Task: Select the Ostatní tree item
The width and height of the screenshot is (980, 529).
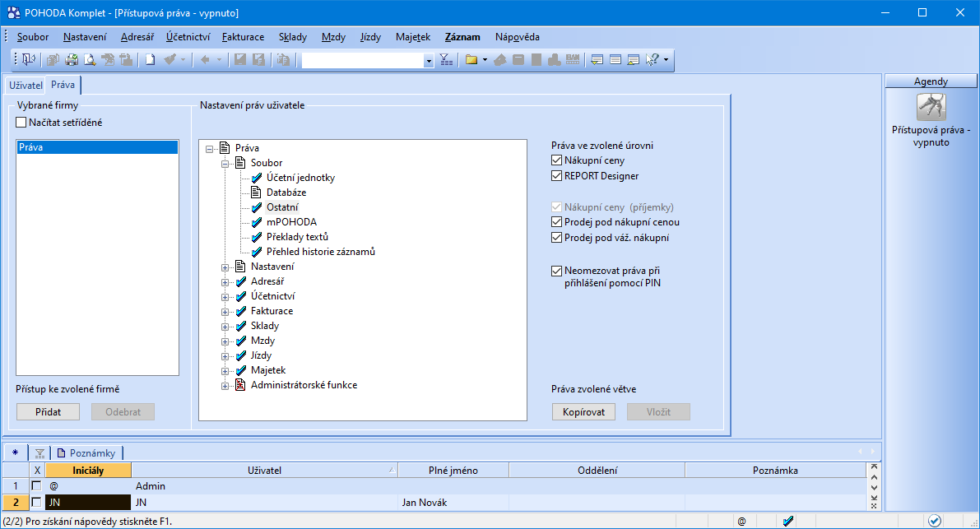Action: pyautogui.click(x=282, y=206)
